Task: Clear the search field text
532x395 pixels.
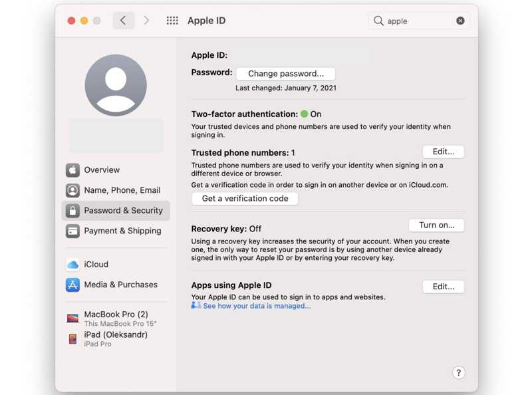Action: (460, 21)
